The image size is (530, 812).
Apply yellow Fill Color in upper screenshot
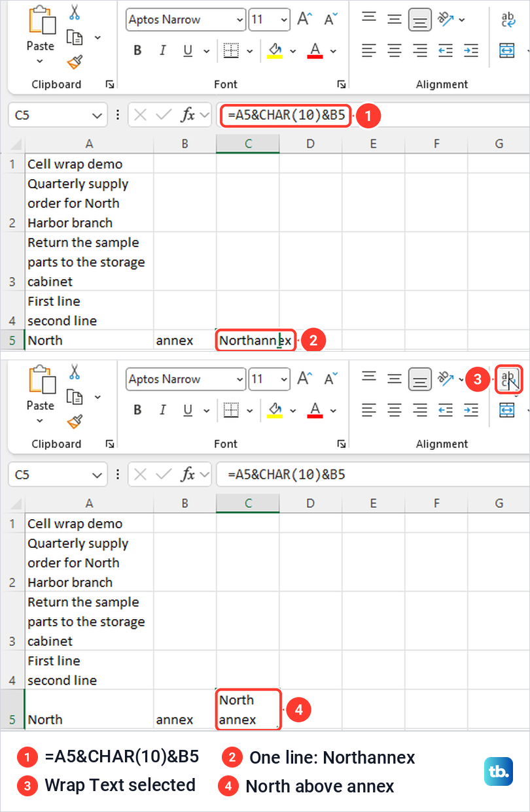(x=275, y=50)
